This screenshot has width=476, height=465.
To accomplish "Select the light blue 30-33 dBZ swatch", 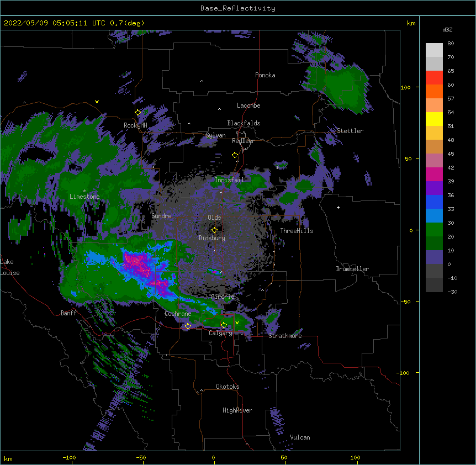I will click(x=434, y=216).
